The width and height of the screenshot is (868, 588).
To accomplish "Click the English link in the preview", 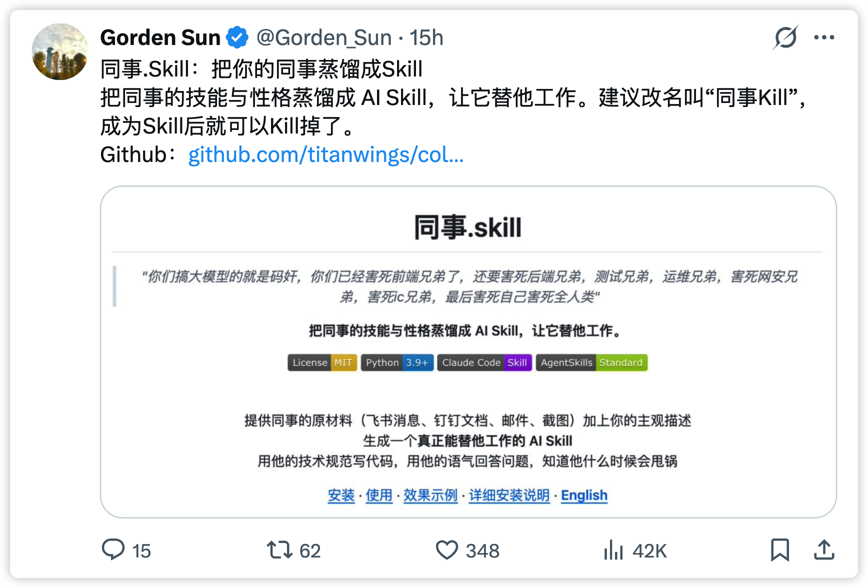I will (584, 495).
